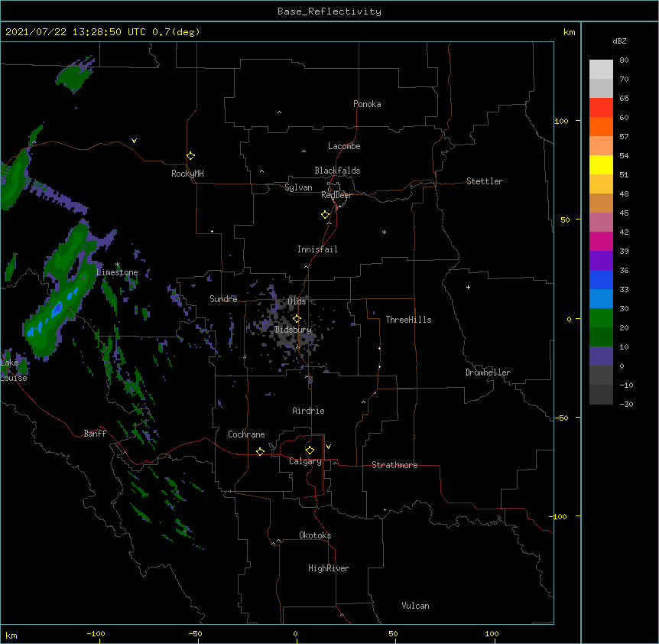This screenshot has height=644, width=659.
Task: Pick the orange 60-57 dBZ legend swatch
Action: [601, 126]
